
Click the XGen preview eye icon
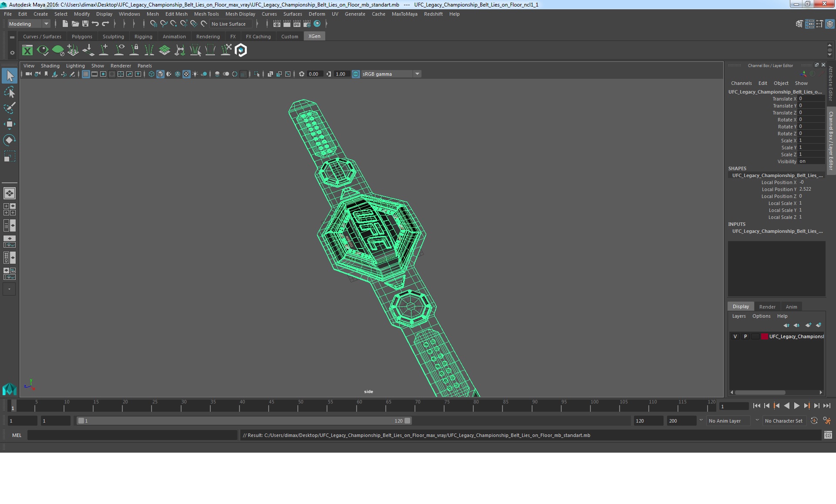click(x=43, y=50)
